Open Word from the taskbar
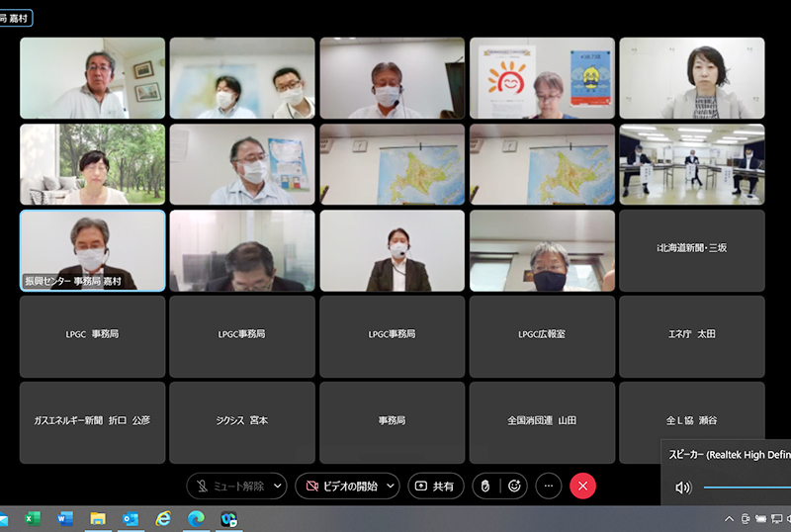 pos(65,518)
